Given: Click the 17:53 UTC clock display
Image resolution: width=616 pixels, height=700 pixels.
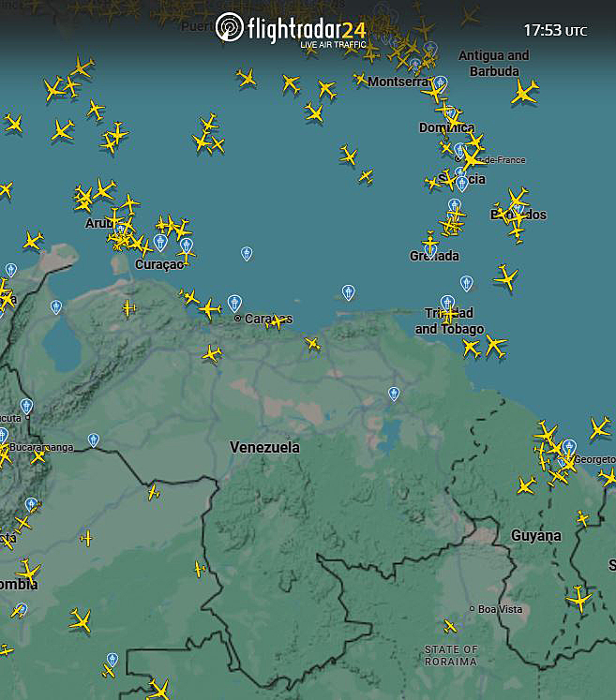Looking at the screenshot, I should tap(554, 31).
